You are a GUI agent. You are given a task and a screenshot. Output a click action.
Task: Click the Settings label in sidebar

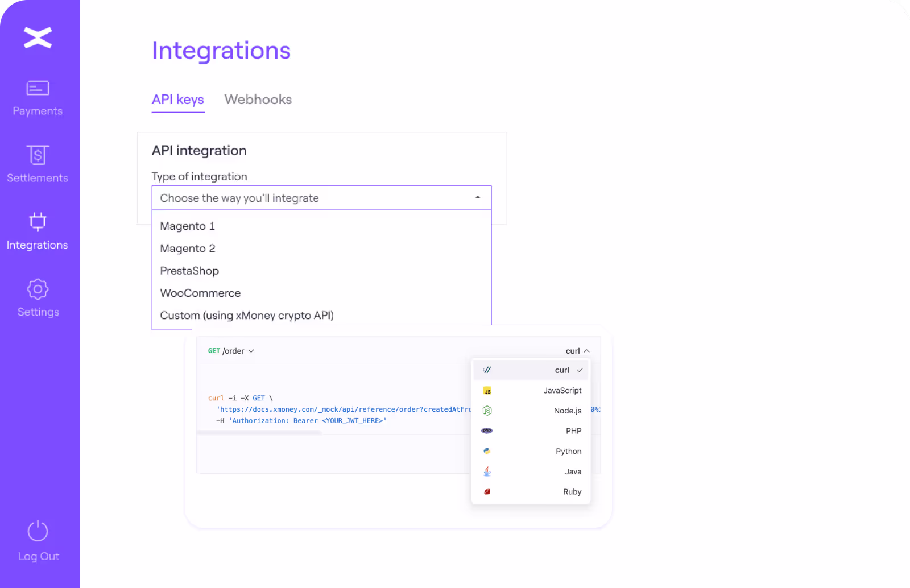pyautogui.click(x=38, y=312)
